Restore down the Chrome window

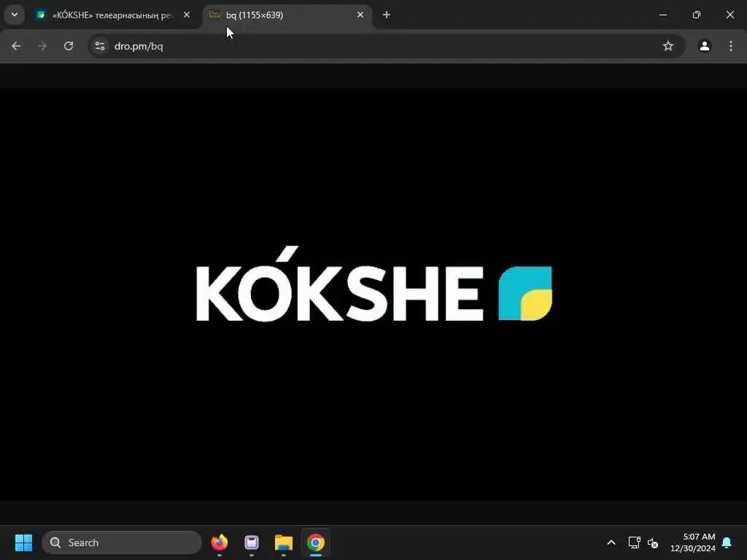pyautogui.click(x=697, y=15)
